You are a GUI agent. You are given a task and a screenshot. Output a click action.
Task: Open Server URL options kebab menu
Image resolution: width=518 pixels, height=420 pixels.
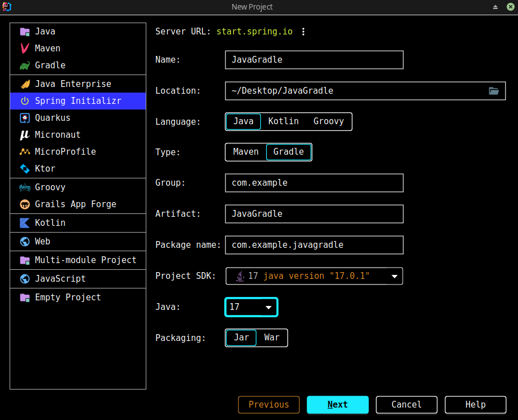click(303, 32)
